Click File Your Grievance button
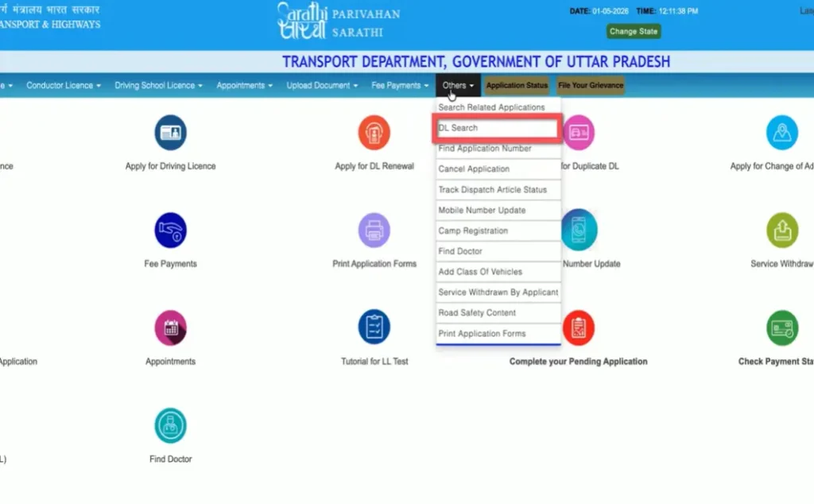 (591, 85)
